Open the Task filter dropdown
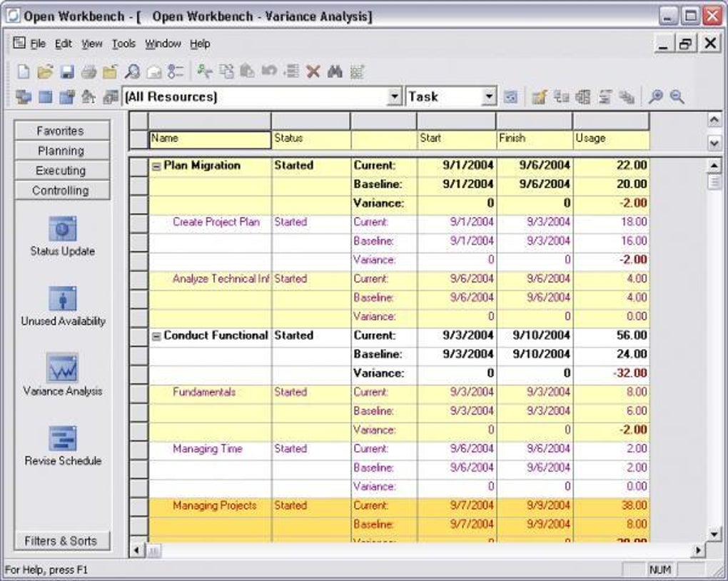728x581 pixels. coord(488,96)
